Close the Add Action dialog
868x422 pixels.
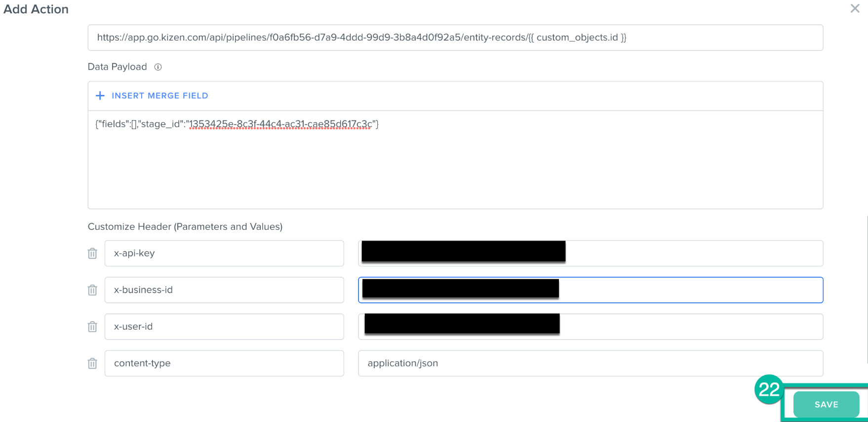pyautogui.click(x=855, y=8)
